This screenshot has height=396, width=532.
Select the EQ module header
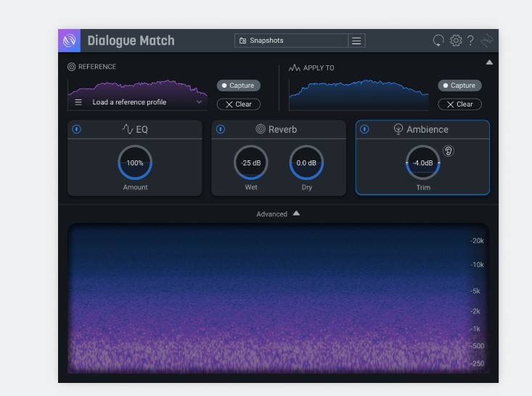click(135, 130)
